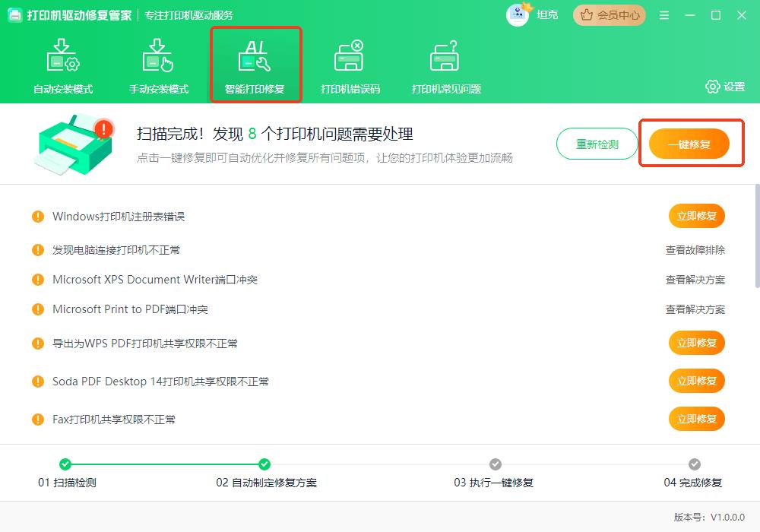760x532 pixels.
Task: Fix Windows打印机注册表错误 with 立即修复
Action: click(695, 215)
